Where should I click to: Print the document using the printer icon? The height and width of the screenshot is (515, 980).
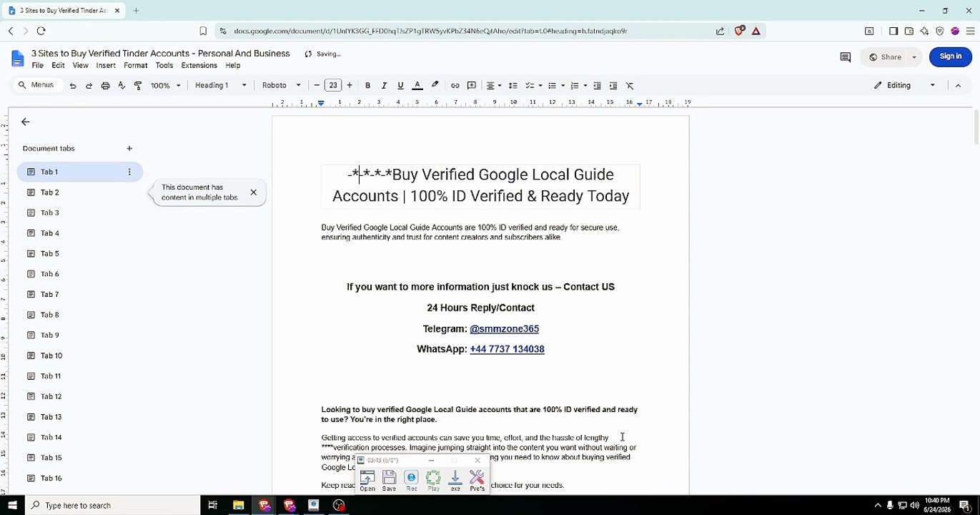(106, 86)
